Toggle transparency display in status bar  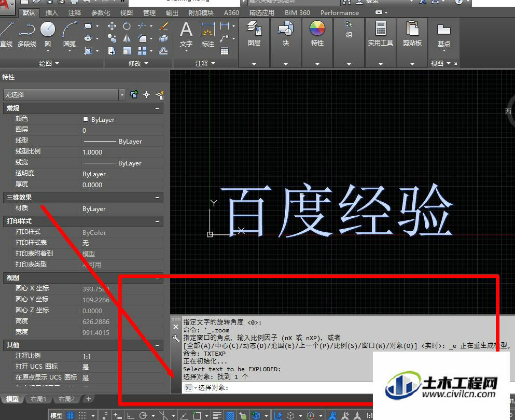point(230,415)
